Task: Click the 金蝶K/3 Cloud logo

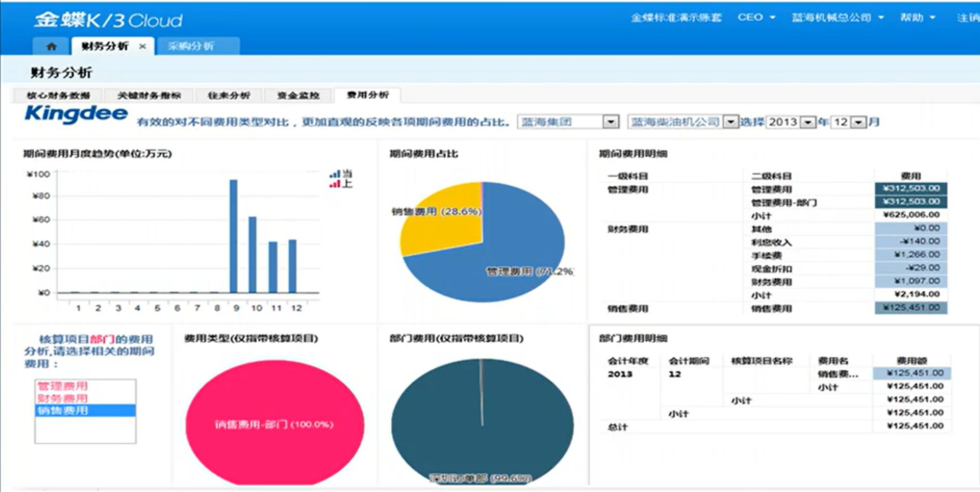Action: coord(108,20)
